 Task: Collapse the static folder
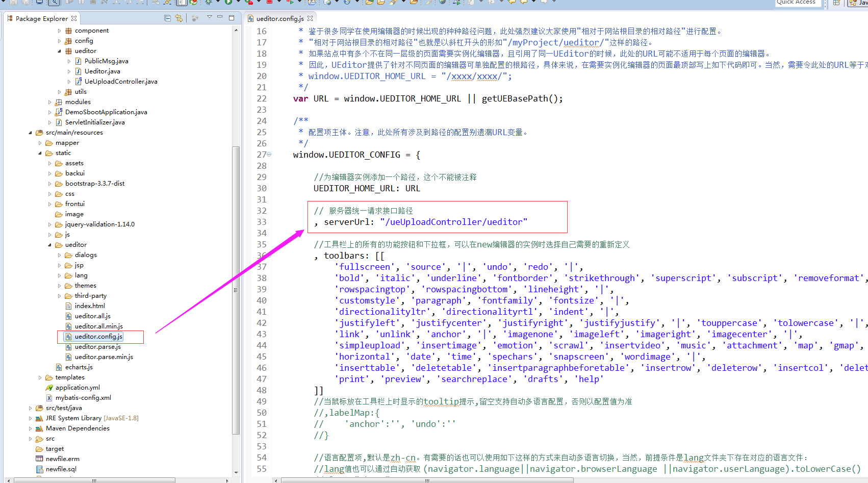point(40,153)
